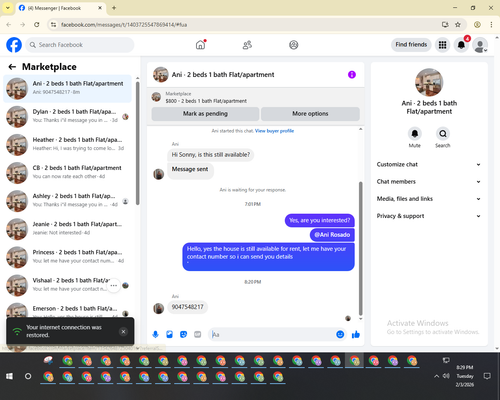Go to the Home feed icon
Screen dimensions: 500x400
click(200, 45)
